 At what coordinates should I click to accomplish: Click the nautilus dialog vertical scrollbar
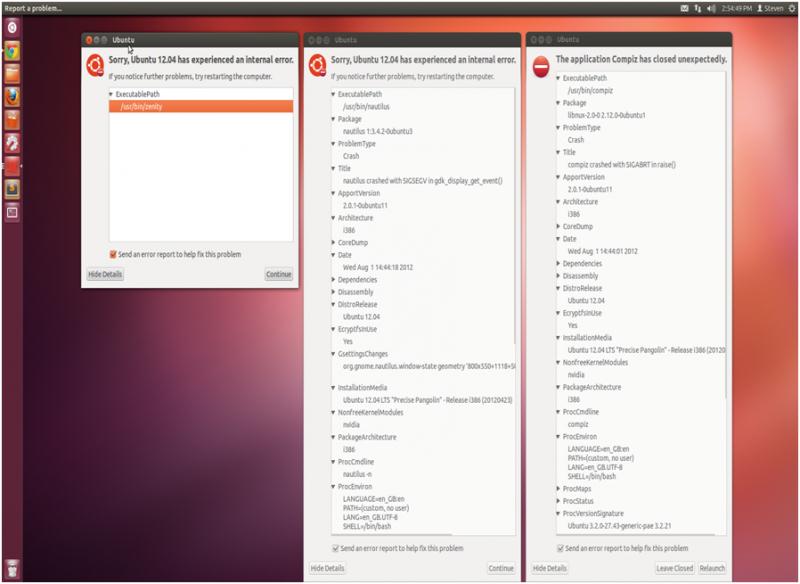point(514,216)
